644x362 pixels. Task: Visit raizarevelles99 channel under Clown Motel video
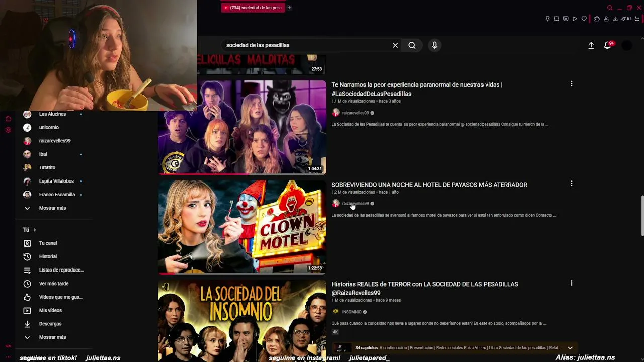tap(355, 204)
